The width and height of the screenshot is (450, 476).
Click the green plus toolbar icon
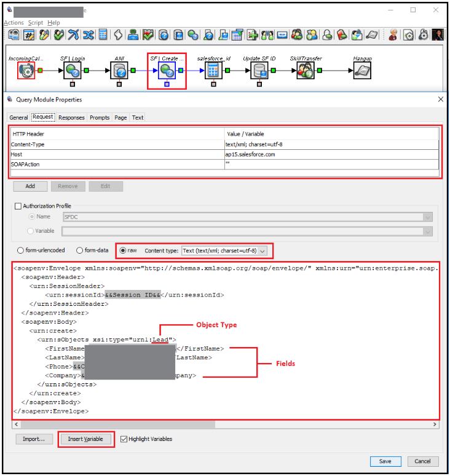click(x=252, y=35)
